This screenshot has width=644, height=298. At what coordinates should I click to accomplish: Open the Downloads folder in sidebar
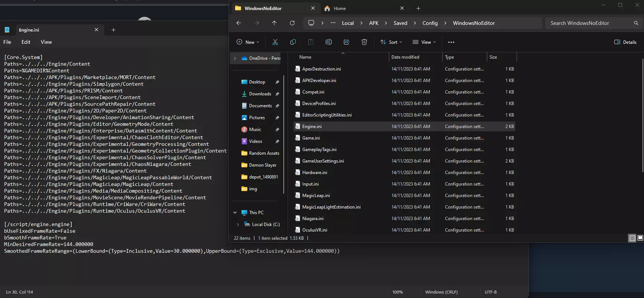(x=260, y=94)
